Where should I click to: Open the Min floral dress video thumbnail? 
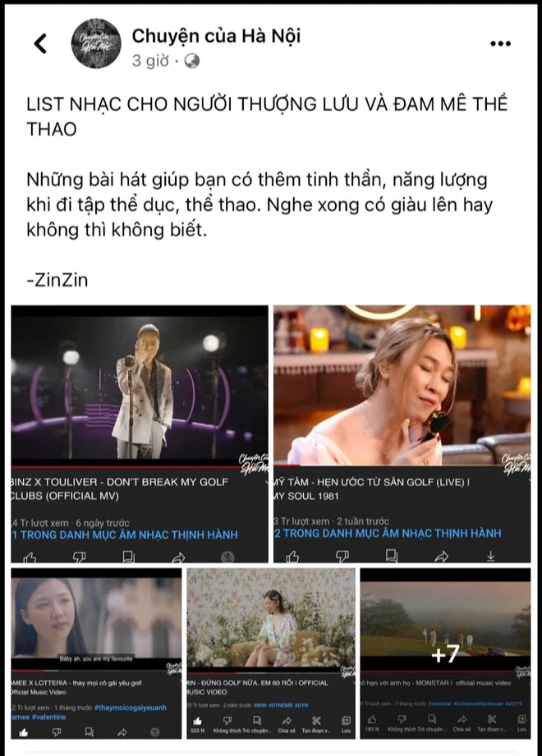[271, 620]
